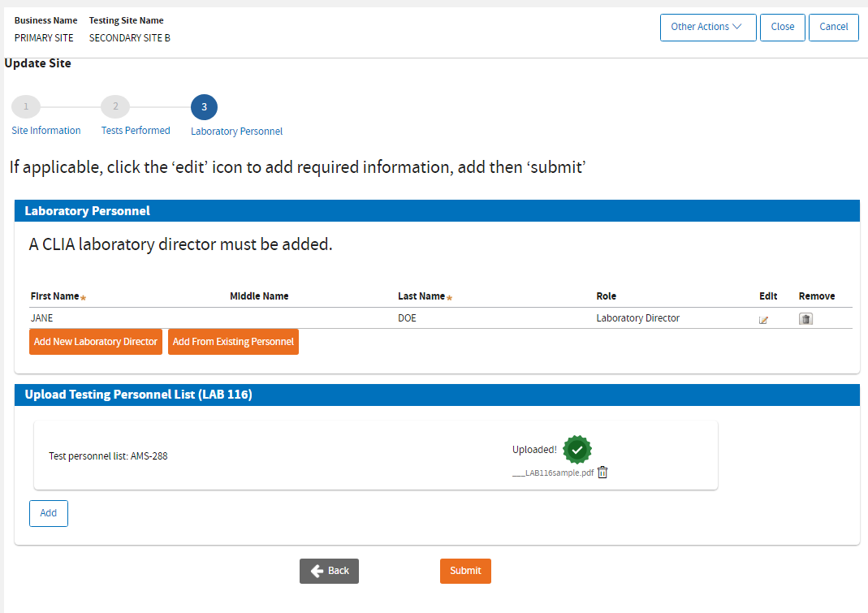The height and width of the screenshot is (613, 868).
Task: Open the Site Information step
Action: pyautogui.click(x=46, y=131)
